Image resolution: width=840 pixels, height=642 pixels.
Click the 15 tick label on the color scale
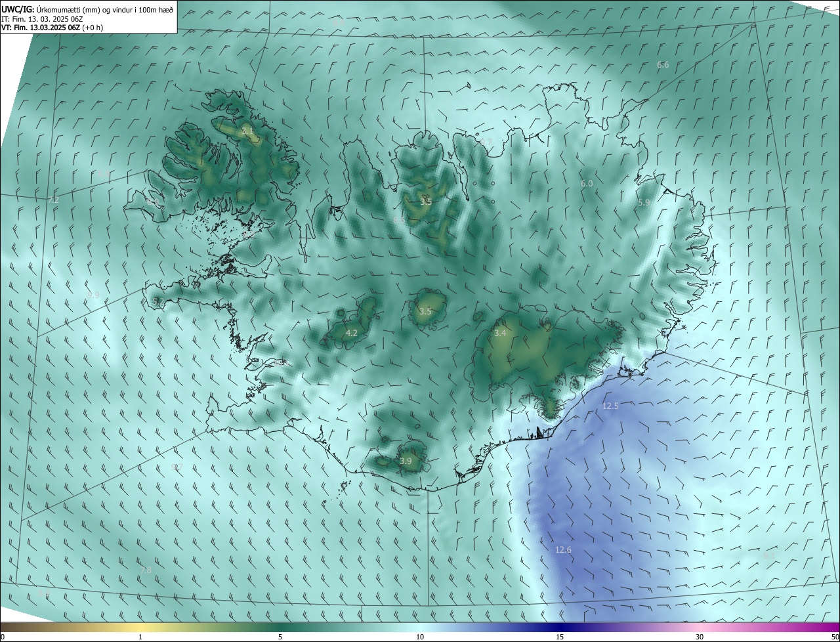[560, 637]
